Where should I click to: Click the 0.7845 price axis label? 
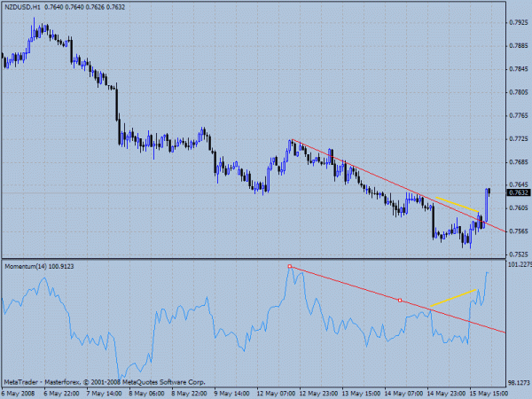[519, 69]
